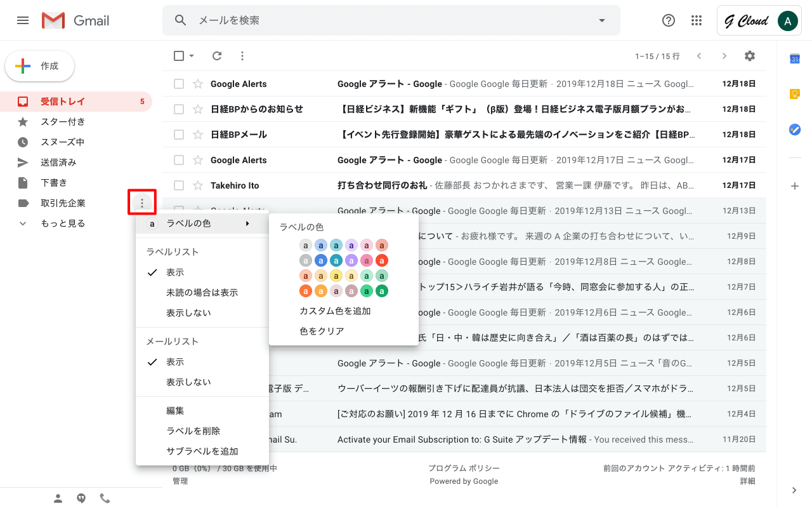Tick the select-all checkbox
Screen dimensions: 812x508
[179, 56]
